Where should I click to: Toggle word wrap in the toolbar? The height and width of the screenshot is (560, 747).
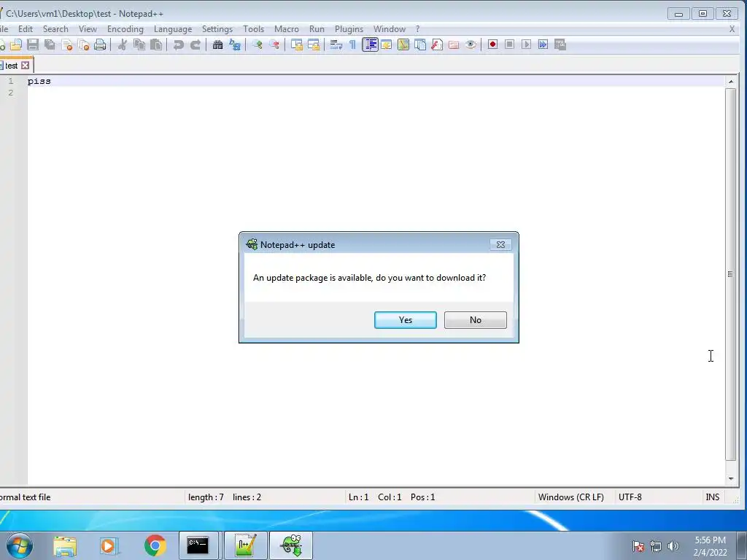point(336,44)
